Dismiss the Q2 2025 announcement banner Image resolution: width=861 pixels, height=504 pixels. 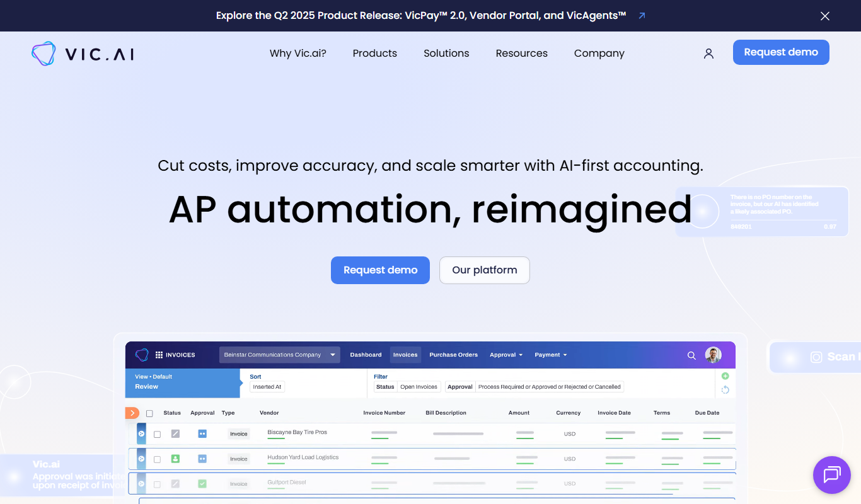[x=825, y=16]
